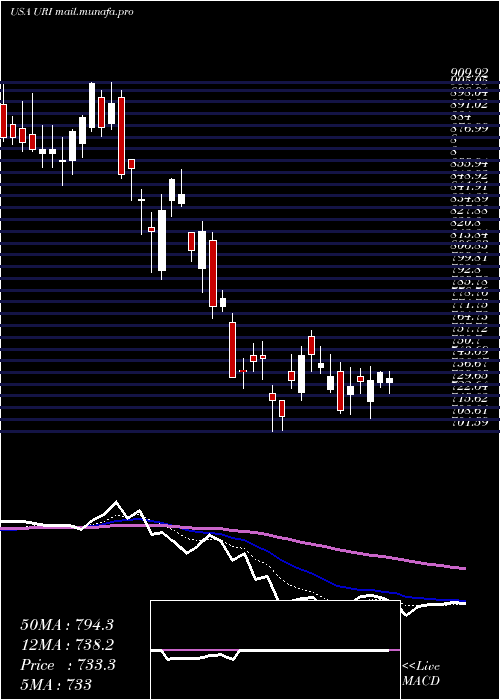Select the 12MA : 738.2 readout
500x700 pixels.
[67, 645]
